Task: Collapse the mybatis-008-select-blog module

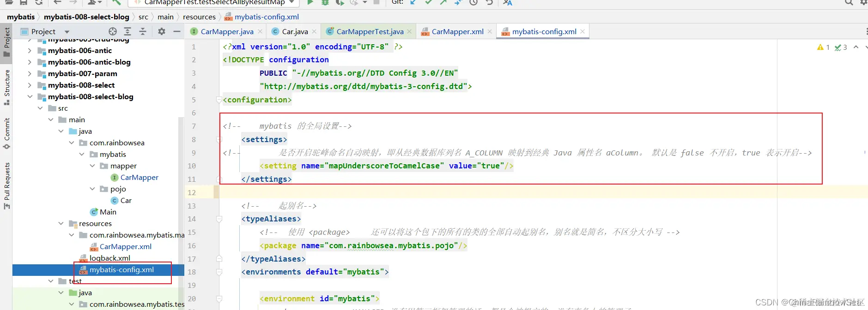Action: (30, 97)
